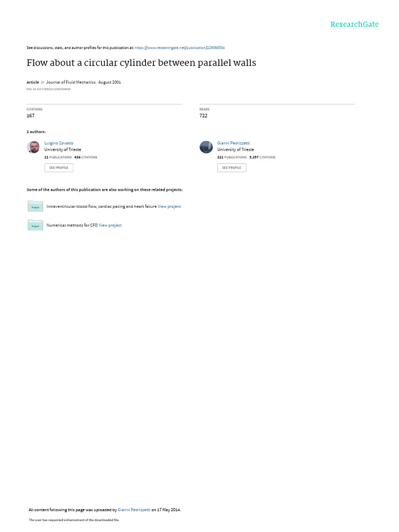Open the researchgate.net publication URL link
Image resolution: width=399 pixels, height=532 pixels.
[x=180, y=48]
